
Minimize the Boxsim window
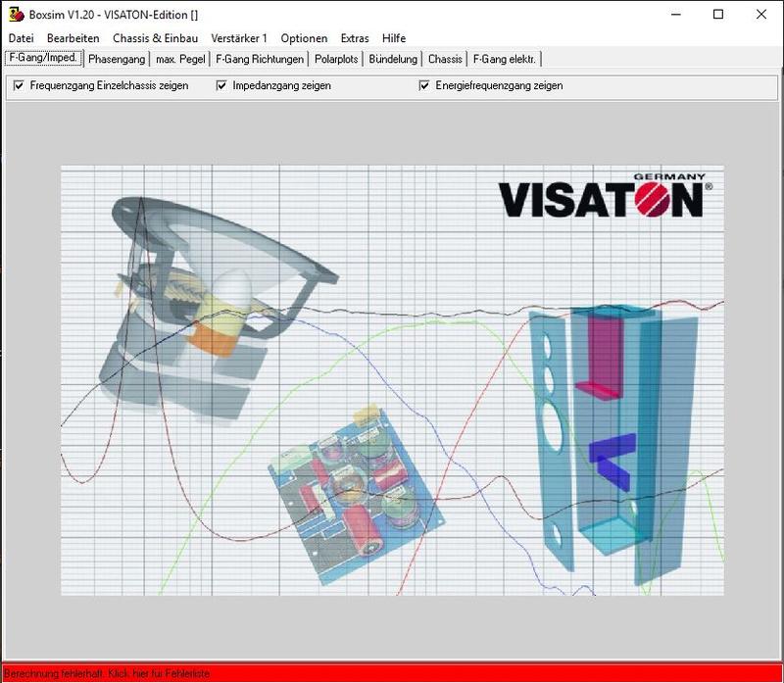pyautogui.click(x=676, y=15)
